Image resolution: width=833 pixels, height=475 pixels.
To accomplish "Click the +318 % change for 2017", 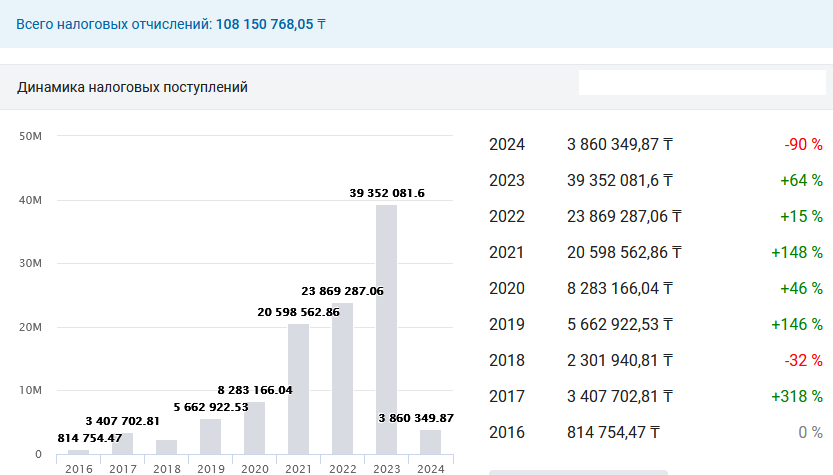I will tap(797, 396).
